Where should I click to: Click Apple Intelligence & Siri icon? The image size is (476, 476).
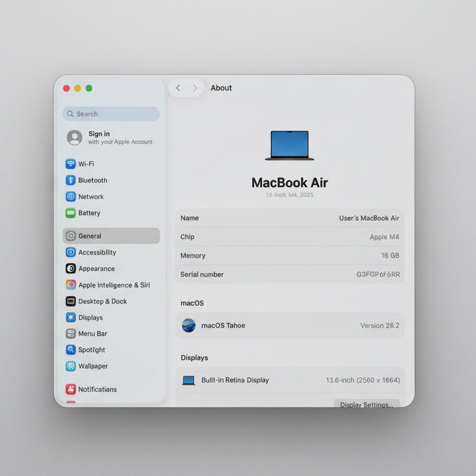(x=70, y=285)
